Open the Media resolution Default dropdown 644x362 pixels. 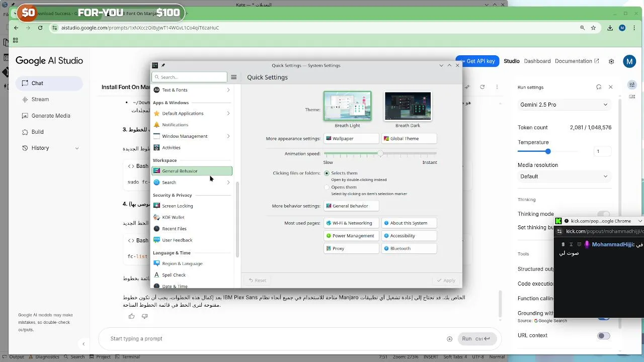[564, 176]
